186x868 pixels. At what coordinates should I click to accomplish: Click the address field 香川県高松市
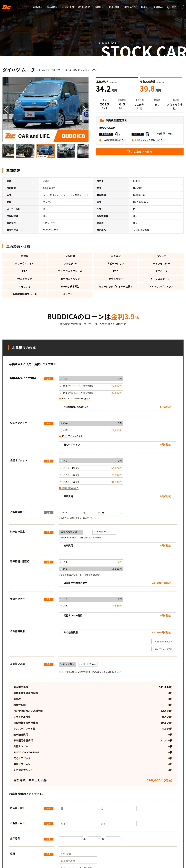coord(78,861)
